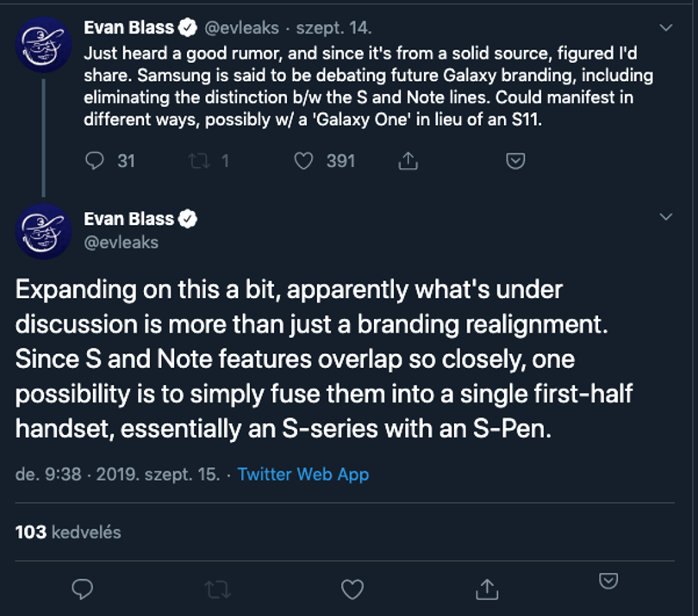The image size is (698, 616).
Task: Open the first tweet's chevron menu
Action: 666,28
